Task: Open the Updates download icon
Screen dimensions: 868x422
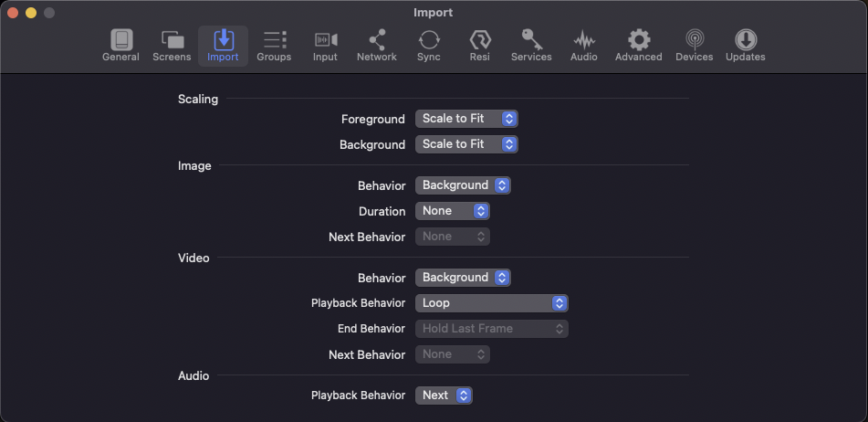Action: 746,46
